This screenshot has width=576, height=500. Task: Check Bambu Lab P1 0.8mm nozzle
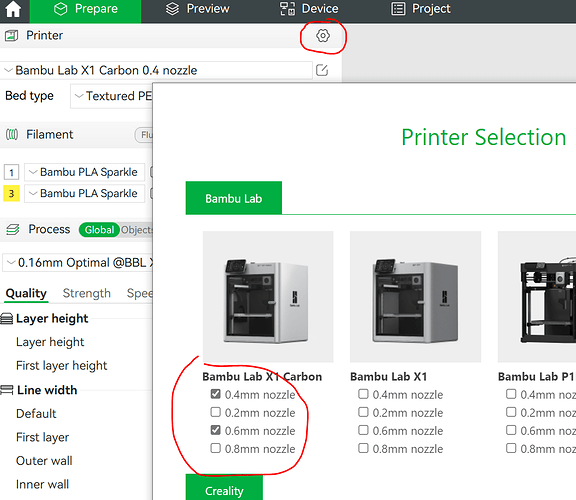coord(511,448)
